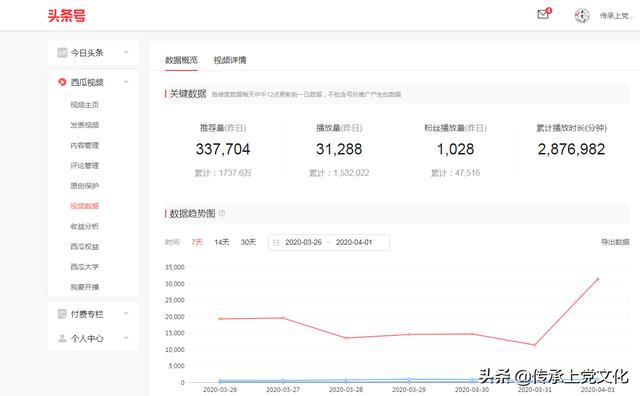This screenshot has height=396, width=640.
Task: Open 西瓜权益 page
Action: [x=84, y=247]
